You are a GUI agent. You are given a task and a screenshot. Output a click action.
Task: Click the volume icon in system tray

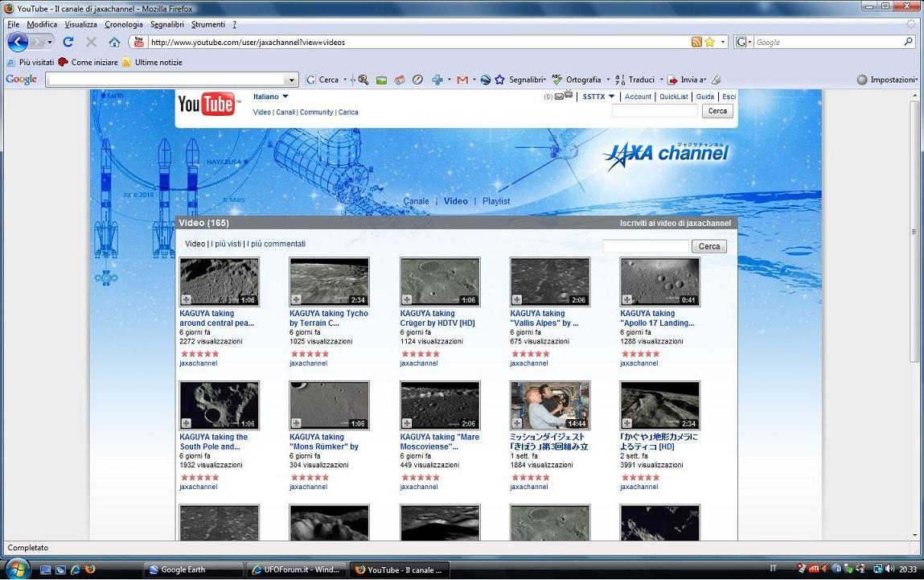pos(889,569)
